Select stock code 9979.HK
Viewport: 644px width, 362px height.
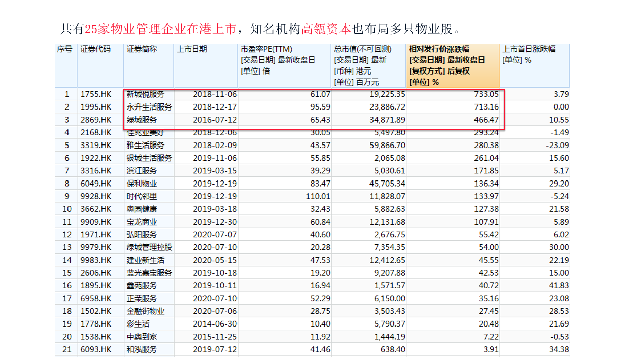(x=95, y=247)
